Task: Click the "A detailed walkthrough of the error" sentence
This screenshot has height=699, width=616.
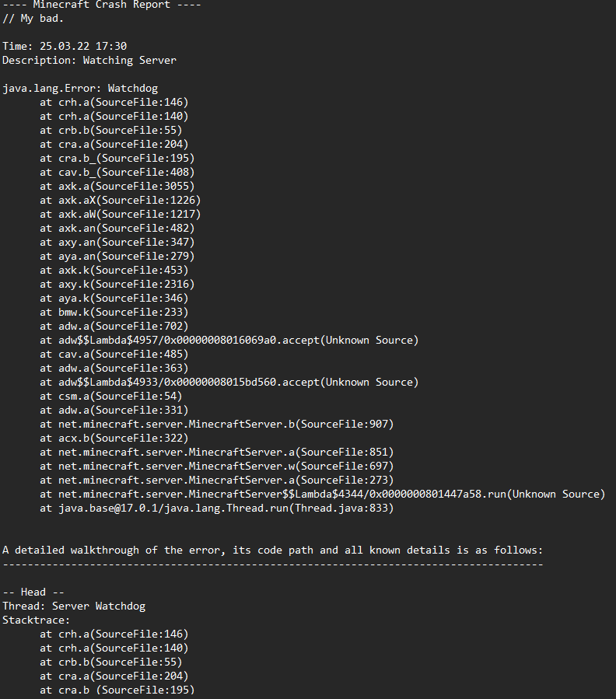Action: pos(272,550)
